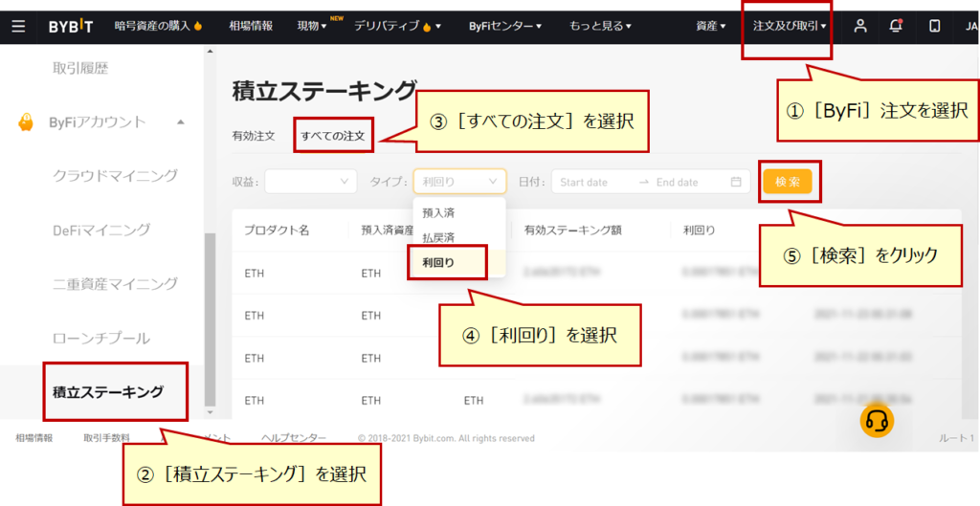The image size is (980, 506).
Task: Expand the 資産 dropdown menu
Action: [x=711, y=26]
